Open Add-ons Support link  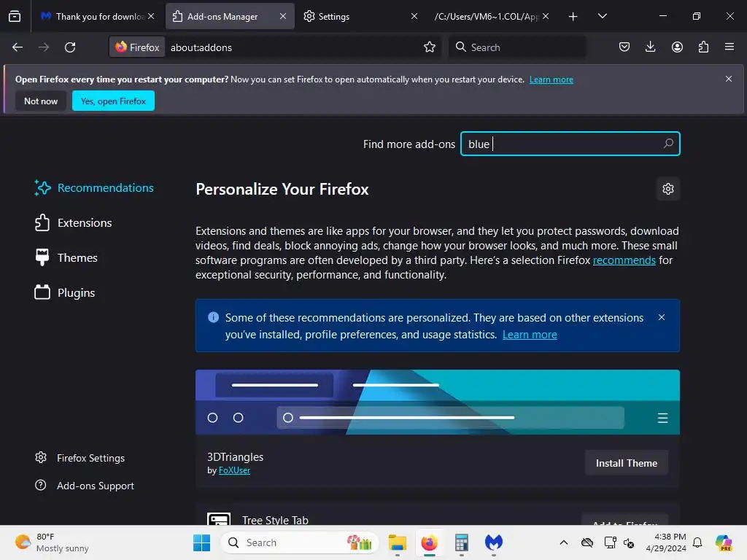pos(85,486)
